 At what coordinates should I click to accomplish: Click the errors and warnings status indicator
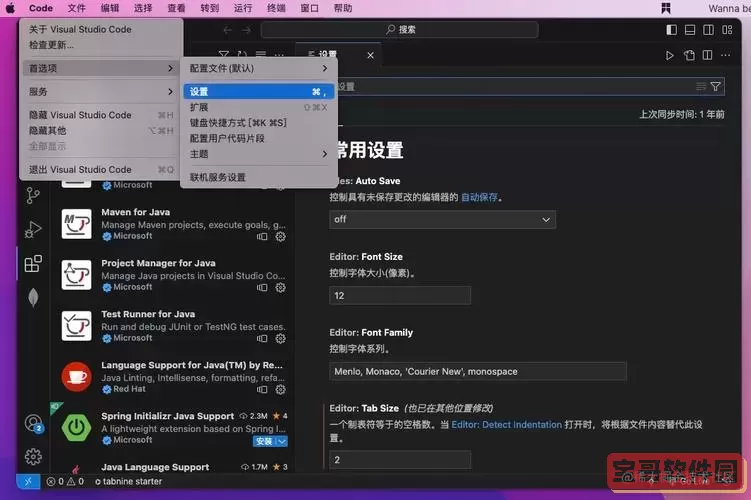coord(65,481)
